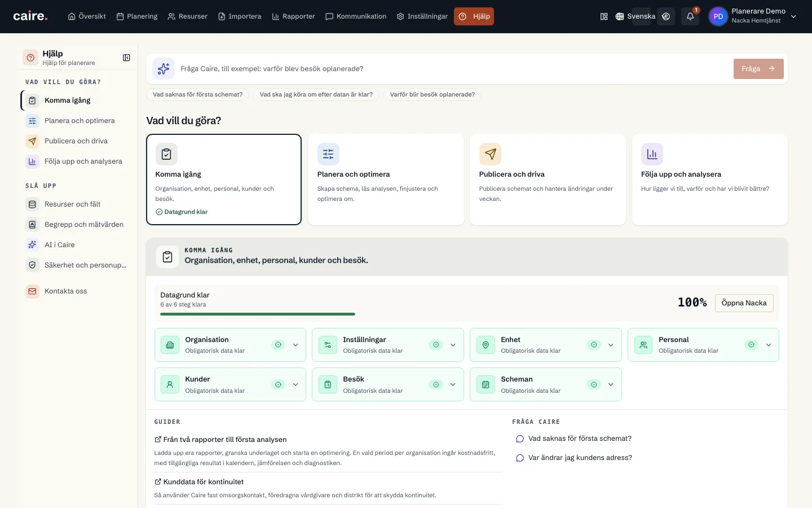Switch language via Svenska selector
The image size is (812, 508).
pos(636,16)
